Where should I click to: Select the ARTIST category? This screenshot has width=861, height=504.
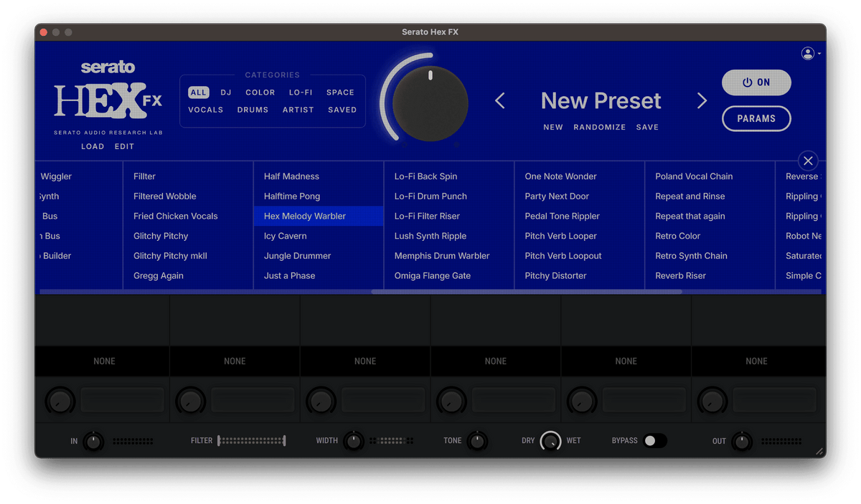(x=298, y=110)
